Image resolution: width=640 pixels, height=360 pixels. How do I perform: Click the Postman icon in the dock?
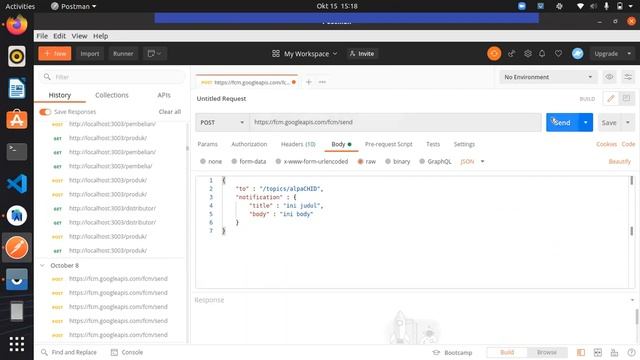click(17, 247)
